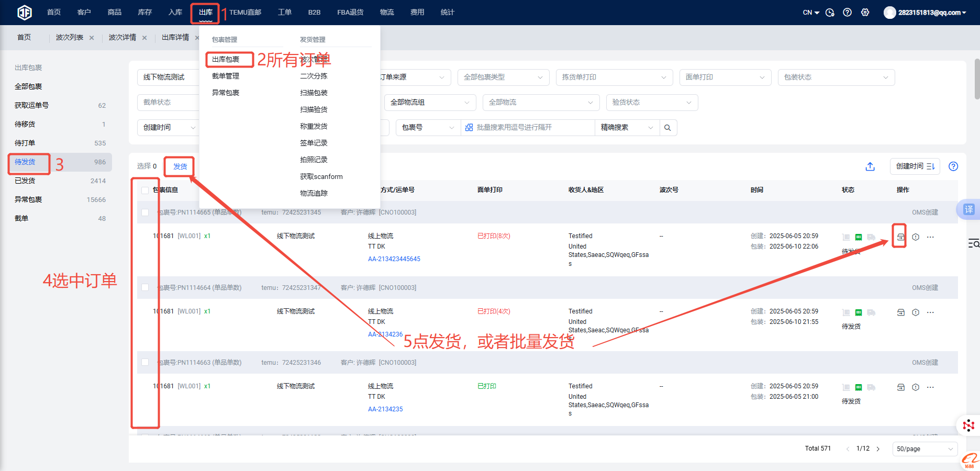
Task: Select 截单管理 in the dropdown menu
Action: (x=226, y=76)
